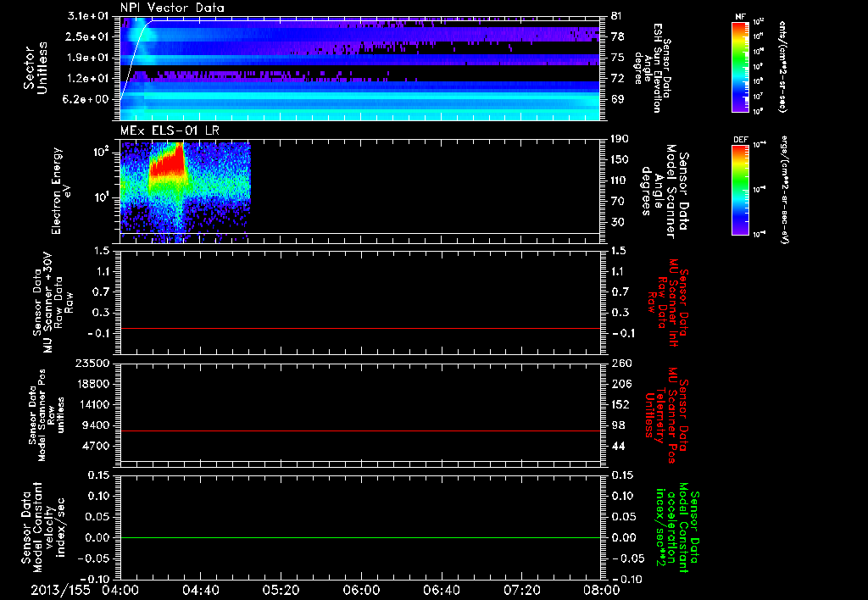Screen dimensions: 868x600
Task: Click the 07:20 time tick label
Action: (x=521, y=590)
